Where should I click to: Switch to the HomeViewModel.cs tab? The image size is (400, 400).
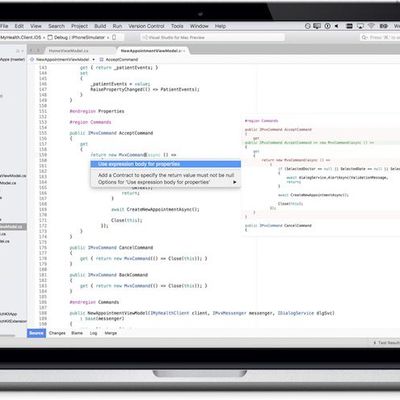pos(68,51)
